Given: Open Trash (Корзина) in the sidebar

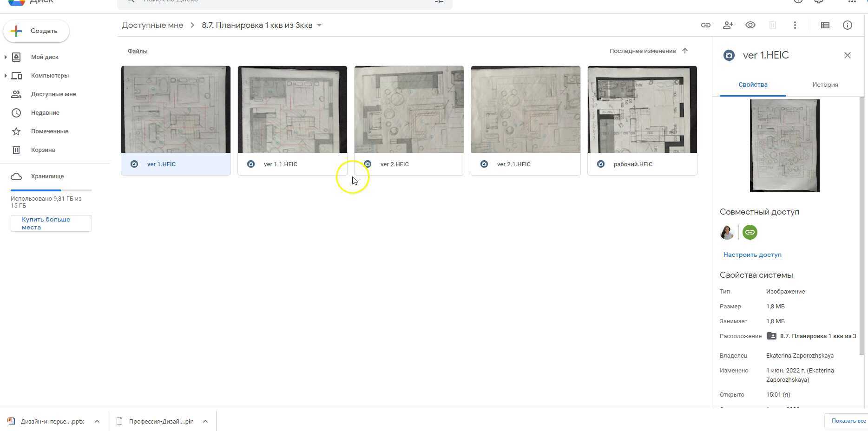Looking at the screenshot, I should point(43,150).
